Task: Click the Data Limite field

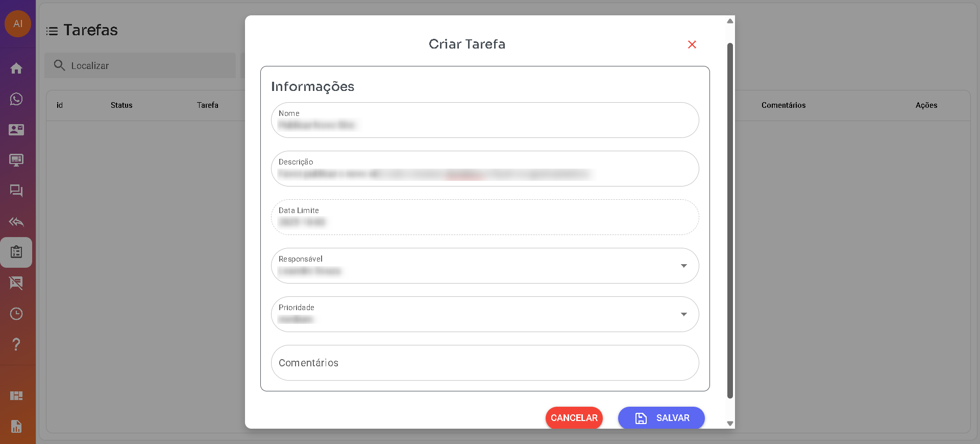Action: tap(484, 217)
